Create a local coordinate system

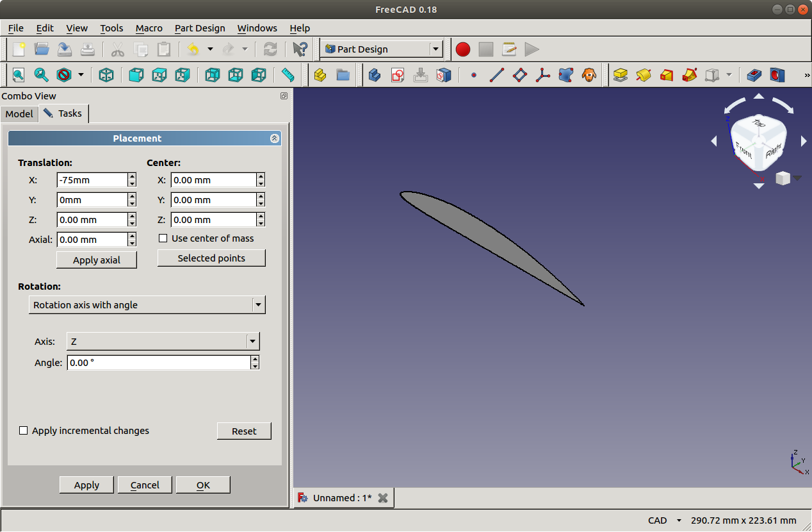[543, 75]
